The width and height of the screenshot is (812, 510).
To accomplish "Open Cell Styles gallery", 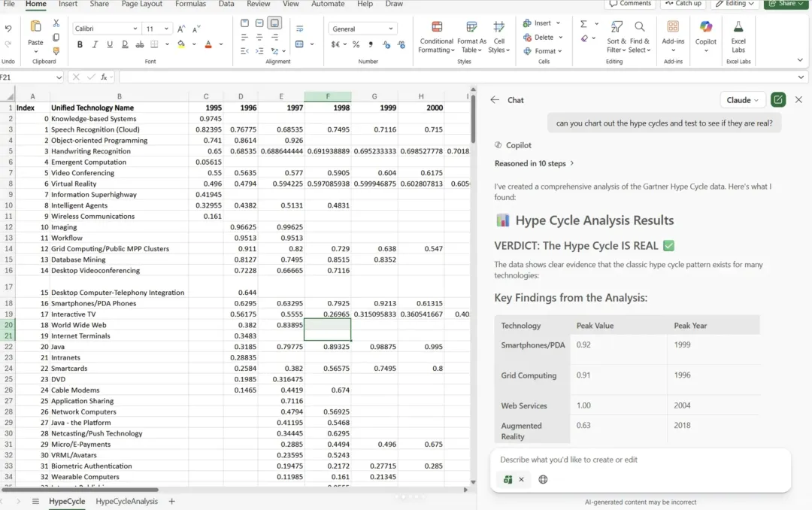I will coord(498,38).
